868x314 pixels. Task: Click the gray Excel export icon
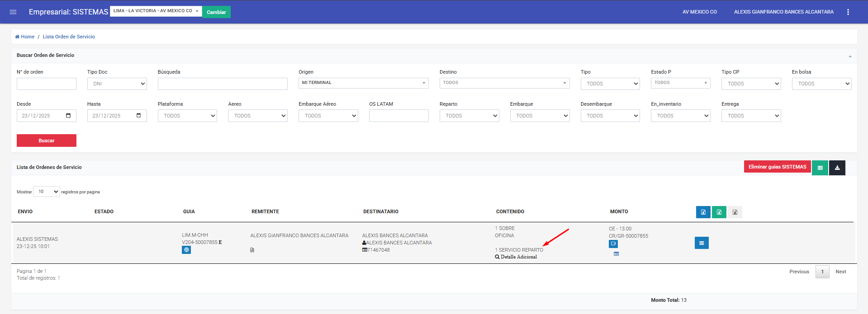tap(735, 212)
